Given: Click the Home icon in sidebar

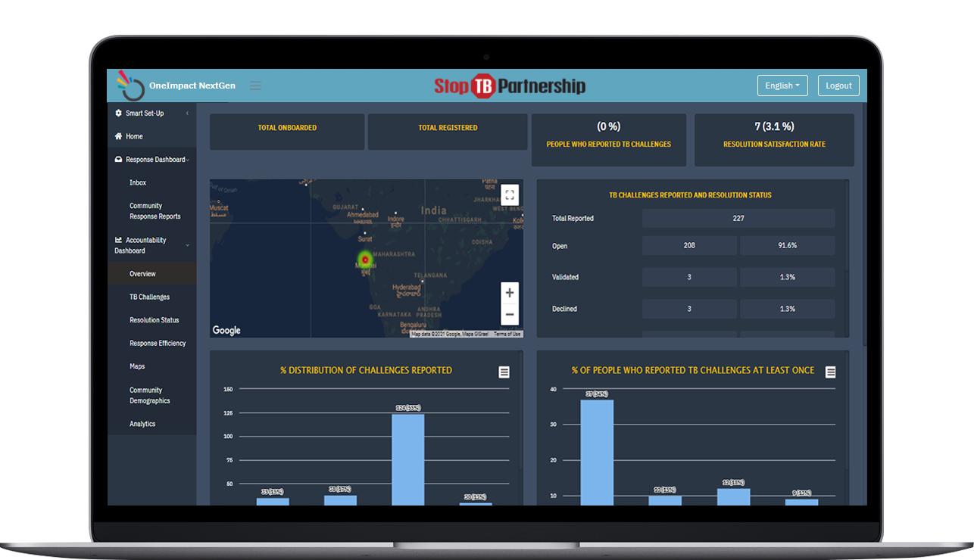Looking at the screenshot, I should [118, 137].
